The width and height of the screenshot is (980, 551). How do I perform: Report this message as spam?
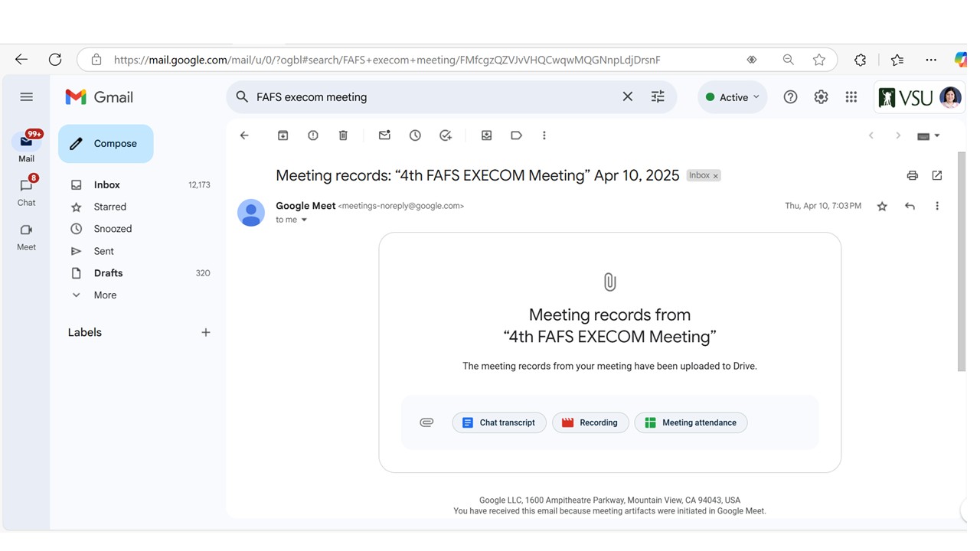[x=313, y=135]
